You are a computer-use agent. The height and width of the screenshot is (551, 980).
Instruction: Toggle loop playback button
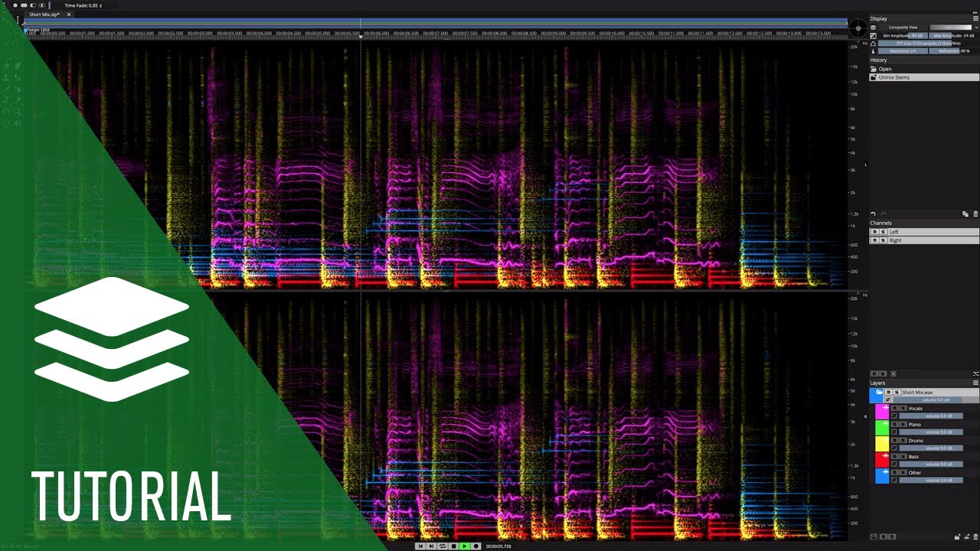click(443, 546)
